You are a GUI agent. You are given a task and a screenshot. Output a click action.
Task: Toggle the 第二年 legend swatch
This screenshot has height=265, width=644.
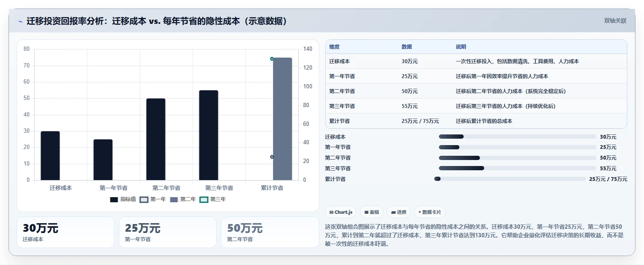pyautogui.click(x=174, y=199)
